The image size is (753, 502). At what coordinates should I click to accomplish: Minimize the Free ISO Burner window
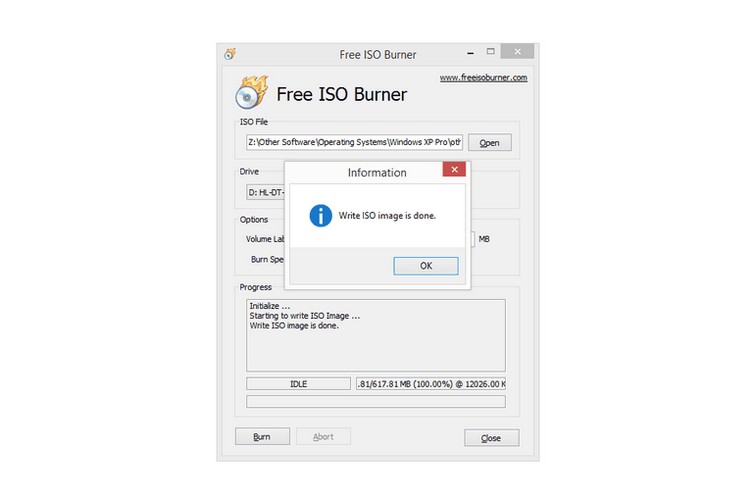(x=466, y=53)
